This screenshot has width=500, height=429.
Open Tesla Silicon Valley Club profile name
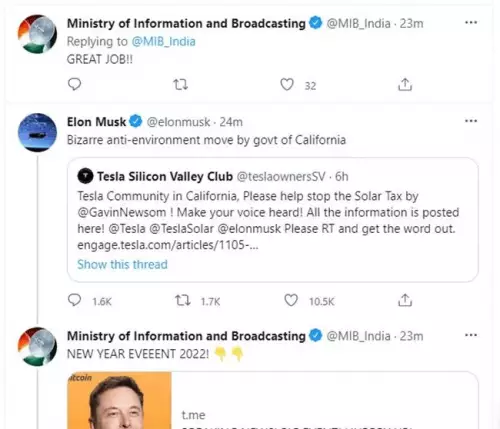165,176
